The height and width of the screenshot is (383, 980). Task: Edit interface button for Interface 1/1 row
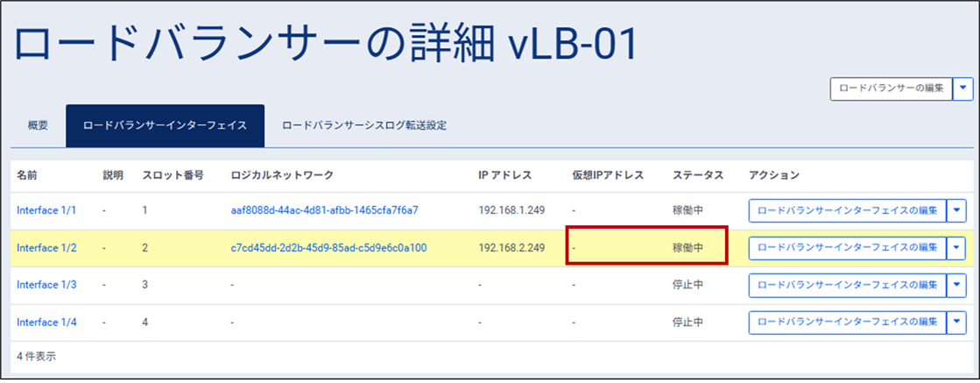(847, 211)
